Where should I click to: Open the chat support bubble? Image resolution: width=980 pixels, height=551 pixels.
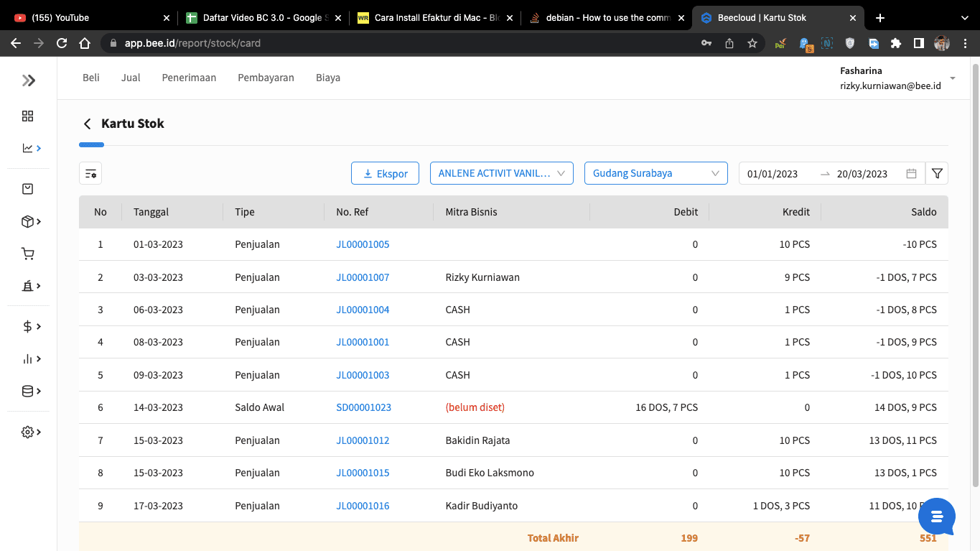936,516
